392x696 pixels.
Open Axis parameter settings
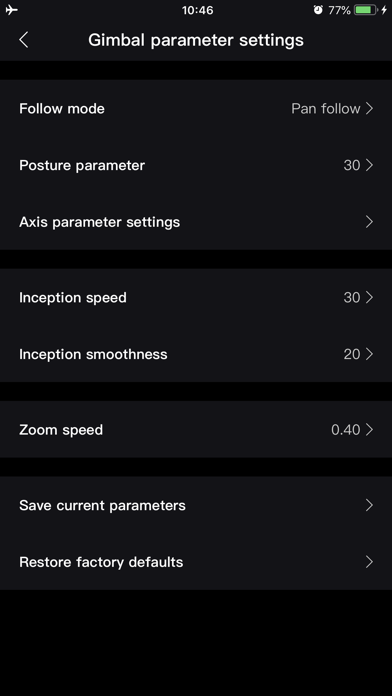[x=196, y=221]
